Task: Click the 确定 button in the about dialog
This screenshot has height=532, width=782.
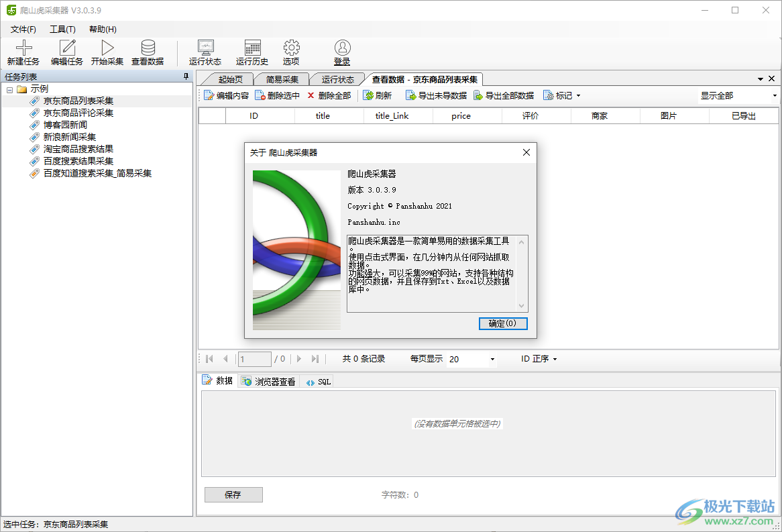Action: point(503,323)
